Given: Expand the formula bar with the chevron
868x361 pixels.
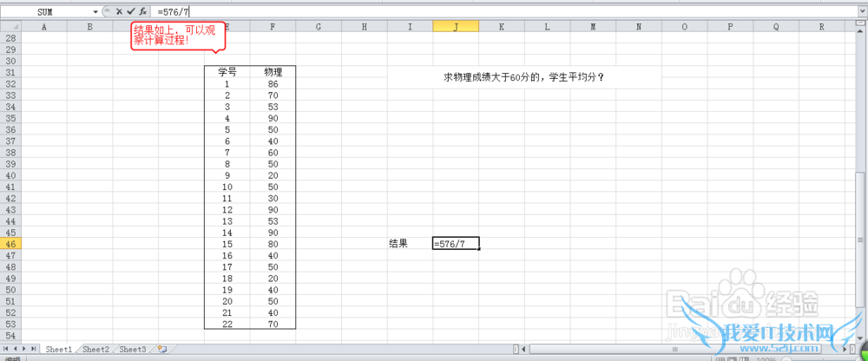Looking at the screenshot, I should (x=861, y=11).
